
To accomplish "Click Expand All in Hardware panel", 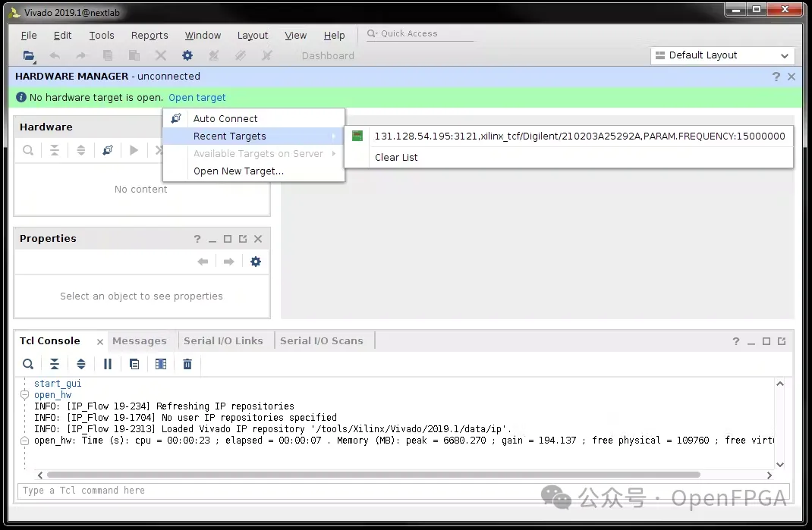I will pyautogui.click(x=80, y=150).
